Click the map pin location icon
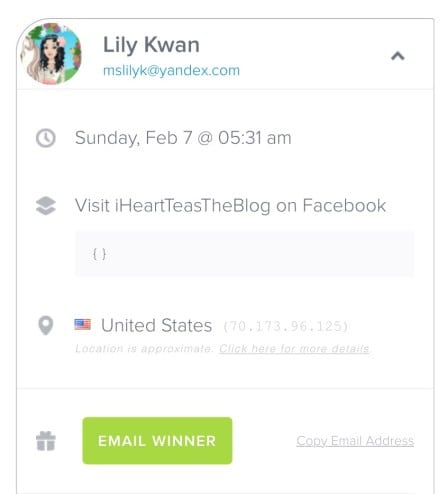The width and height of the screenshot is (446, 494). [46, 325]
